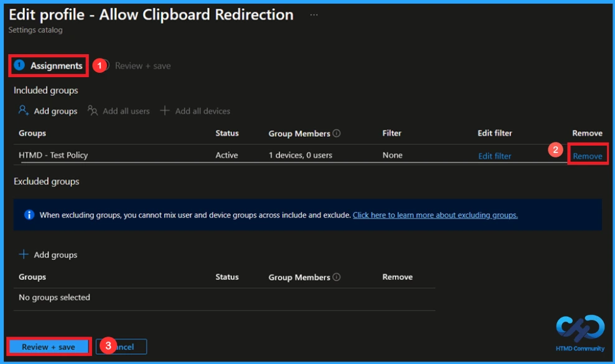
Task: Click the '1 devices, 0 users' cell
Action: pyautogui.click(x=301, y=155)
